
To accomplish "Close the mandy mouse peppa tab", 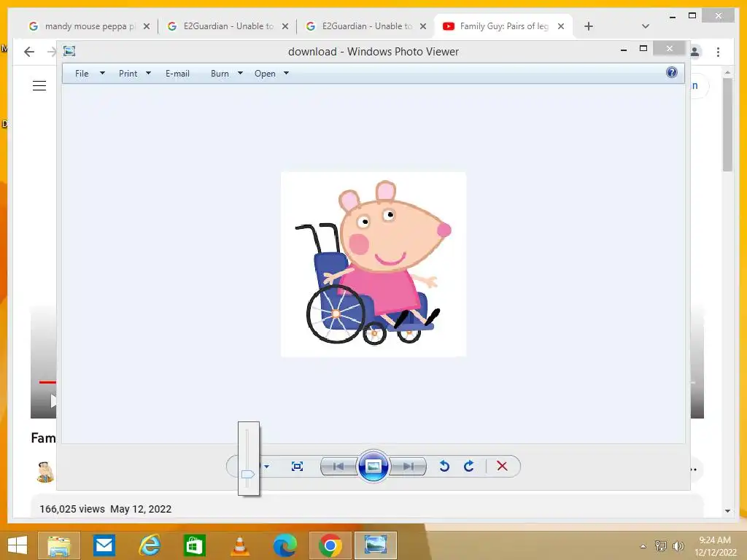I will [x=147, y=26].
